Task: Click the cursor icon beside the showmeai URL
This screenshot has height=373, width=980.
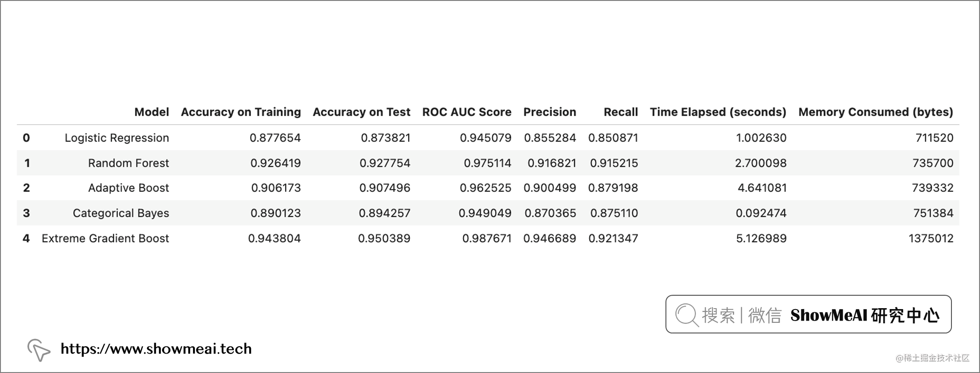Action: pos(39,350)
